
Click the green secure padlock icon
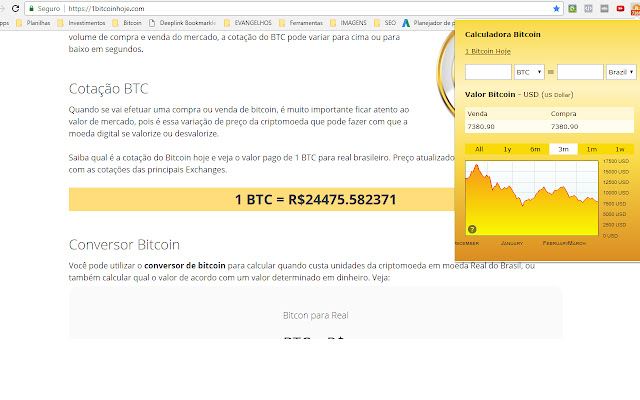pyautogui.click(x=31, y=8)
